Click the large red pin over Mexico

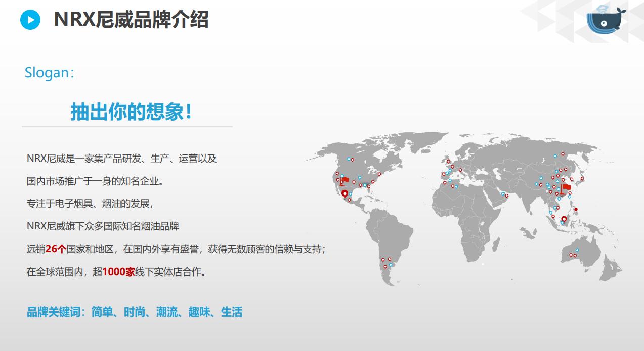click(x=345, y=194)
